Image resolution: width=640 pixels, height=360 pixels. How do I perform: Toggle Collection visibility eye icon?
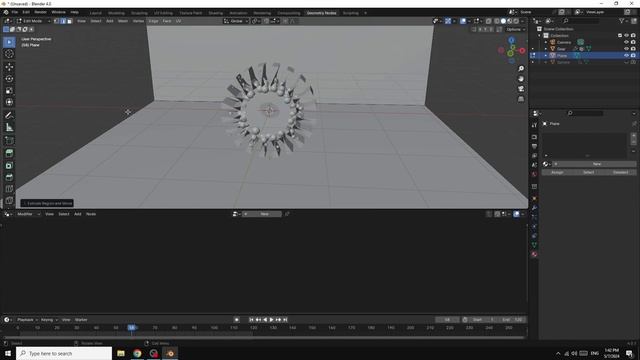tap(627, 36)
